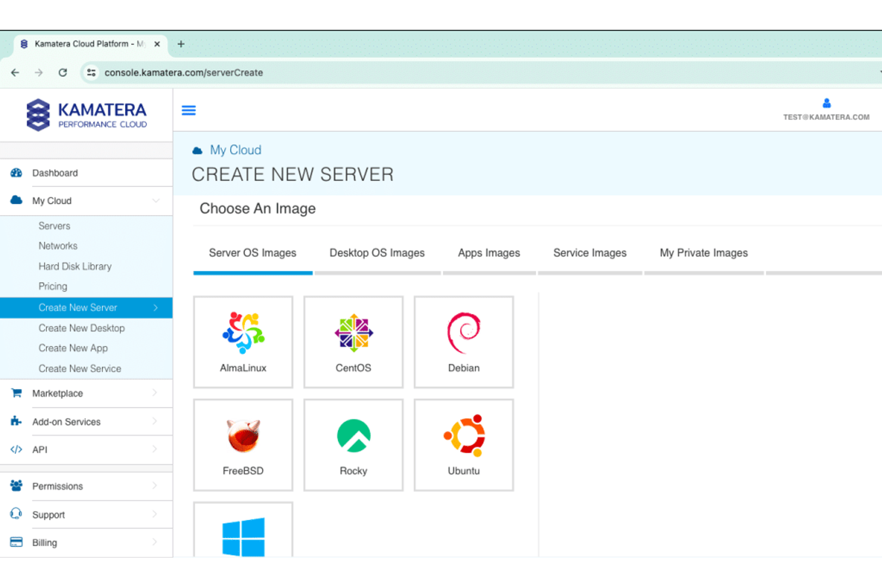
Task: Click the user account icon
Action: pos(827,102)
